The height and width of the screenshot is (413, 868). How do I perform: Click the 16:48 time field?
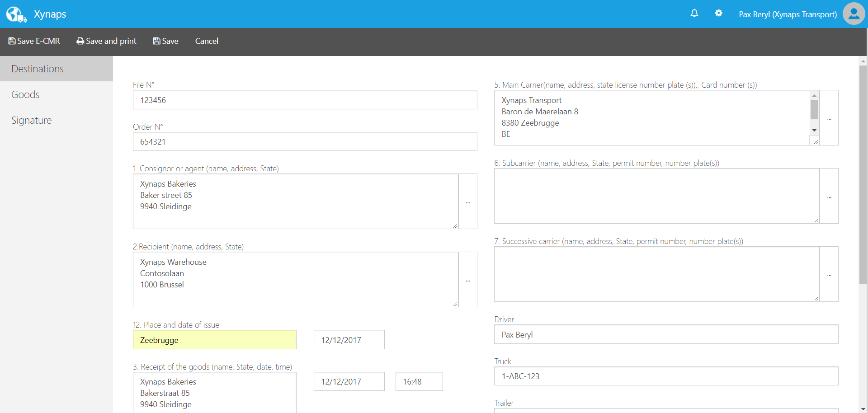click(419, 381)
